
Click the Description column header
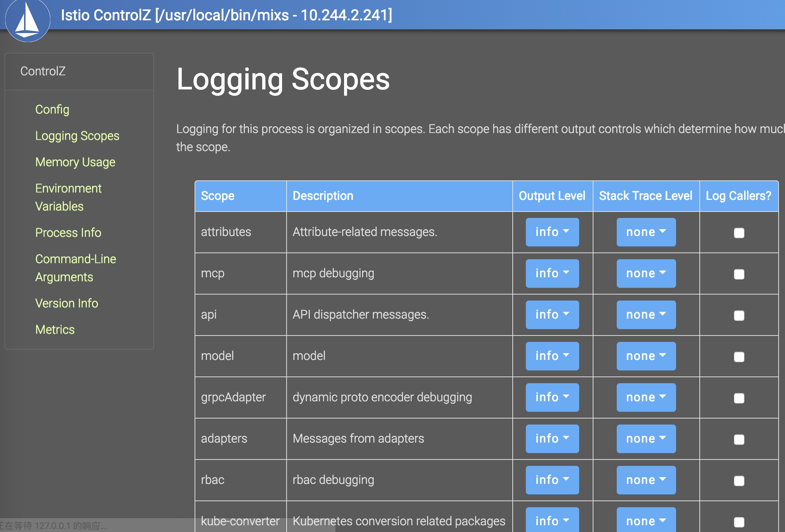click(x=399, y=196)
